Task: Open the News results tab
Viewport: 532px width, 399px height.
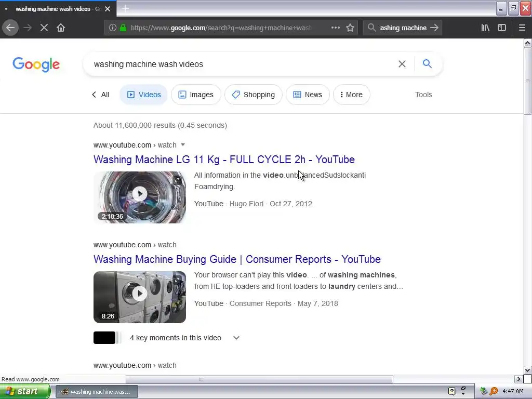Action: (308, 95)
